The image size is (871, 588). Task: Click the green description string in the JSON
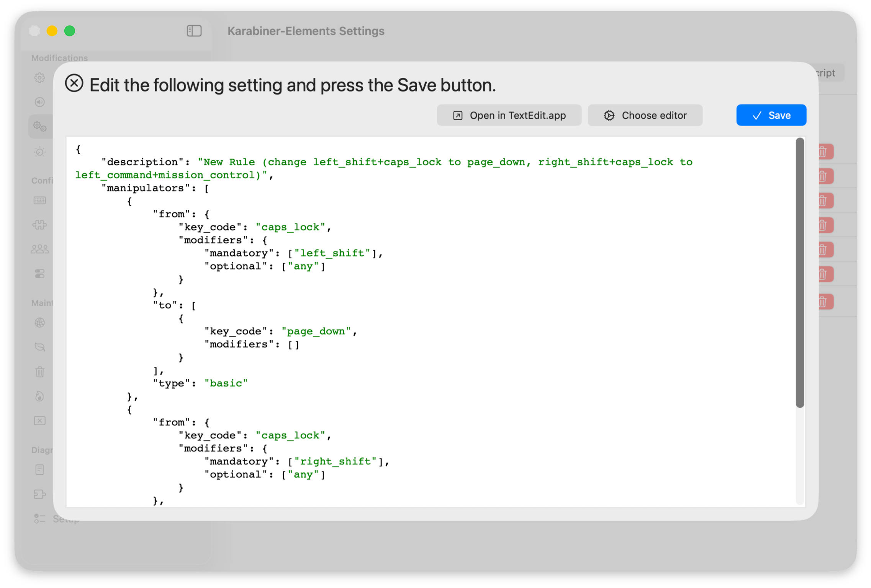coord(384,168)
